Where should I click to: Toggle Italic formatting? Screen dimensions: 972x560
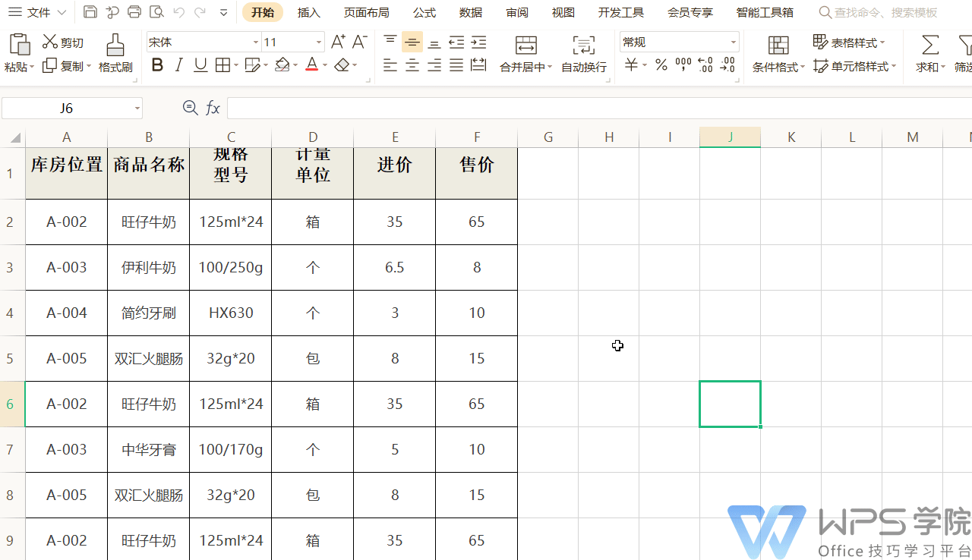178,65
